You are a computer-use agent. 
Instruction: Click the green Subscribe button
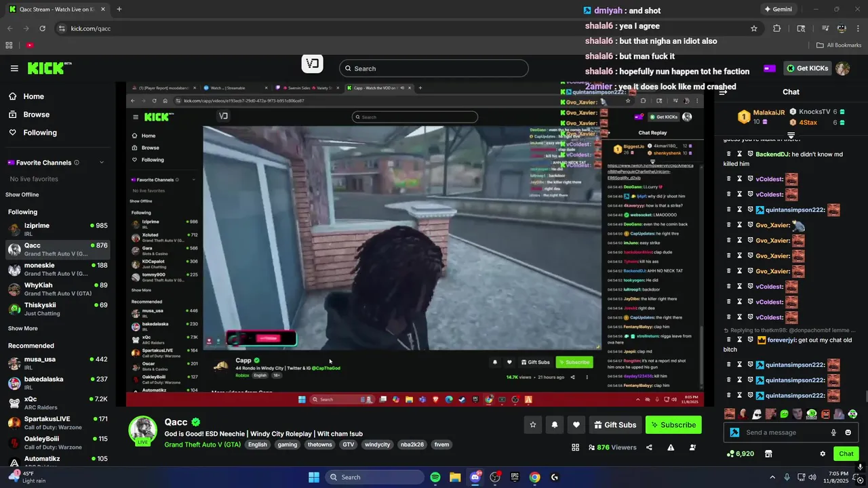(x=673, y=425)
